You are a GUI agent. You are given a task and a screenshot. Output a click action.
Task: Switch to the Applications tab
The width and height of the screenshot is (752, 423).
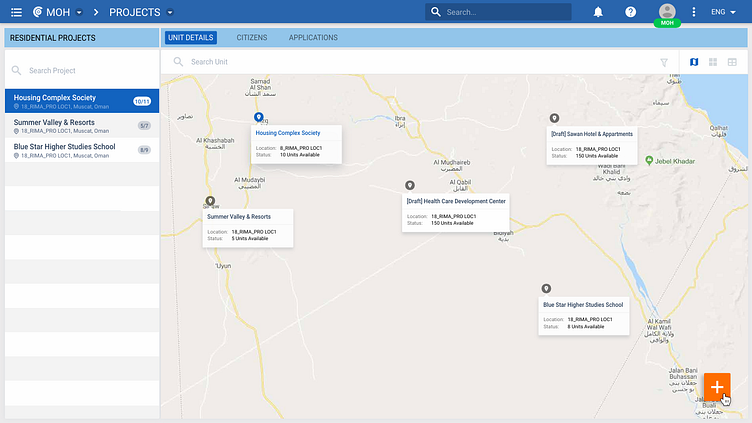tap(313, 38)
